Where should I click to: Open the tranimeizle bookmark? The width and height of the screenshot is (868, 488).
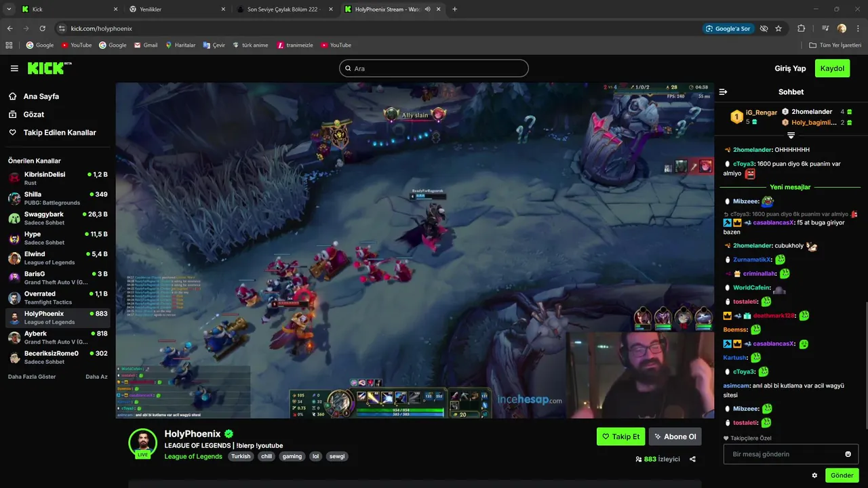coord(295,45)
